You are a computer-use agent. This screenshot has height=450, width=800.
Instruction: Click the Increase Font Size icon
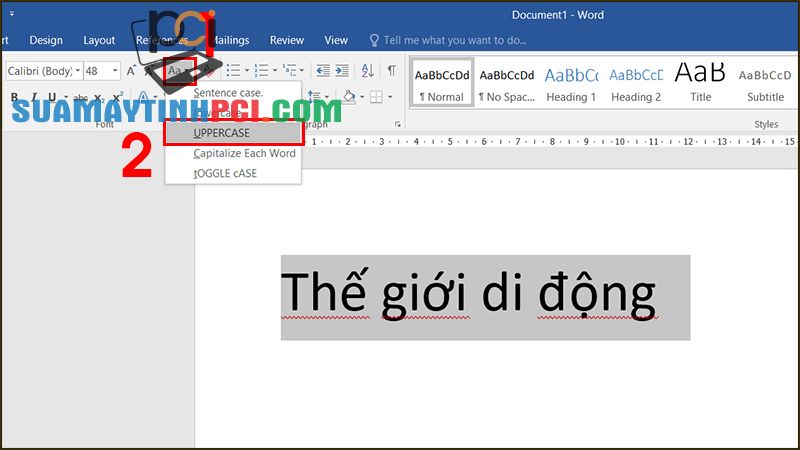click(x=131, y=71)
